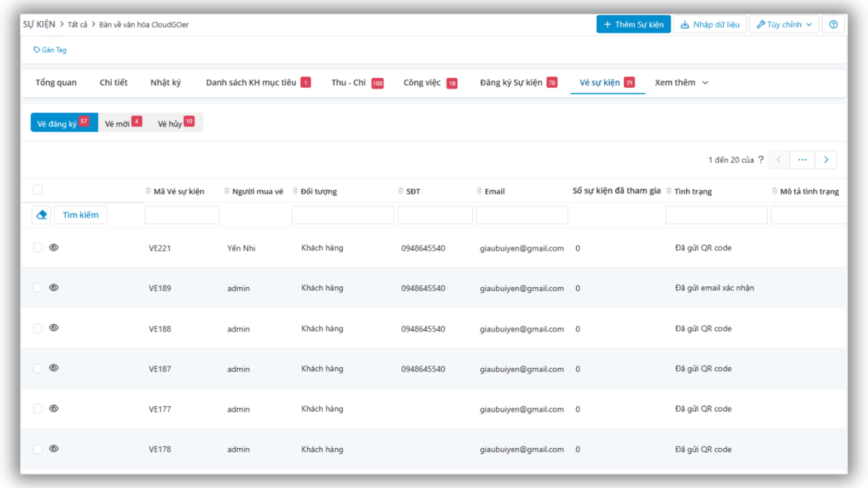
Task: Click the Gán Tag icon
Action: pos(37,50)
